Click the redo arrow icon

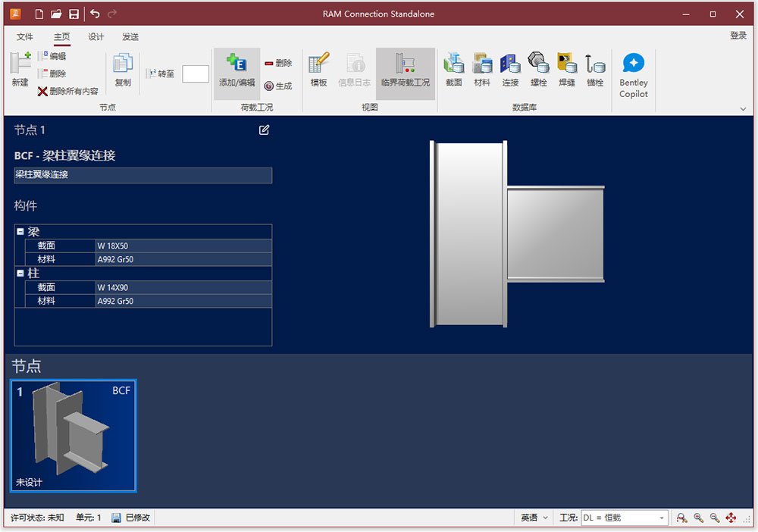[x=112, y=14]
